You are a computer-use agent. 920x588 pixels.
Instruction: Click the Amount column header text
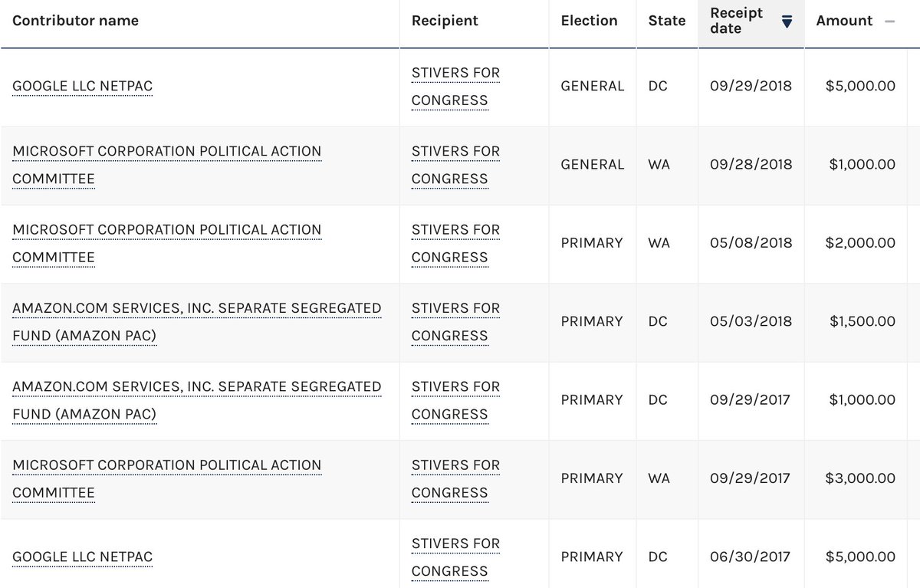(x=844, y=21)
